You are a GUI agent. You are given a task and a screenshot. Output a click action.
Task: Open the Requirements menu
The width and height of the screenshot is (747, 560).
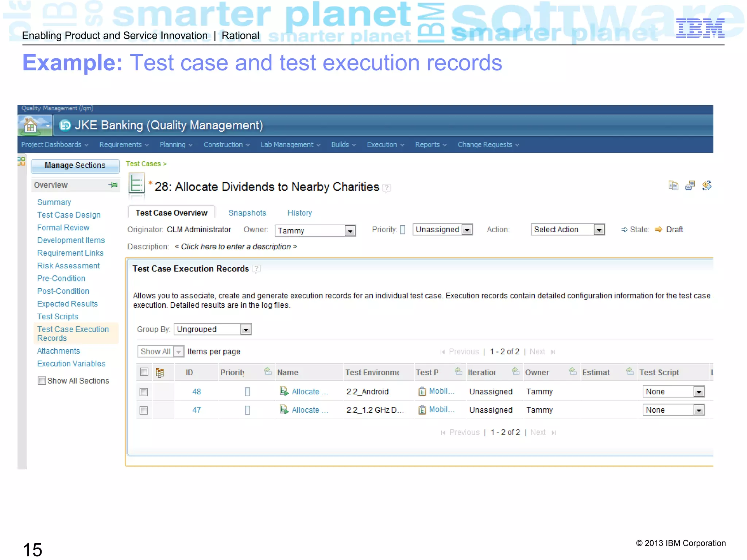pyautogui.click(x=124, y=145)
